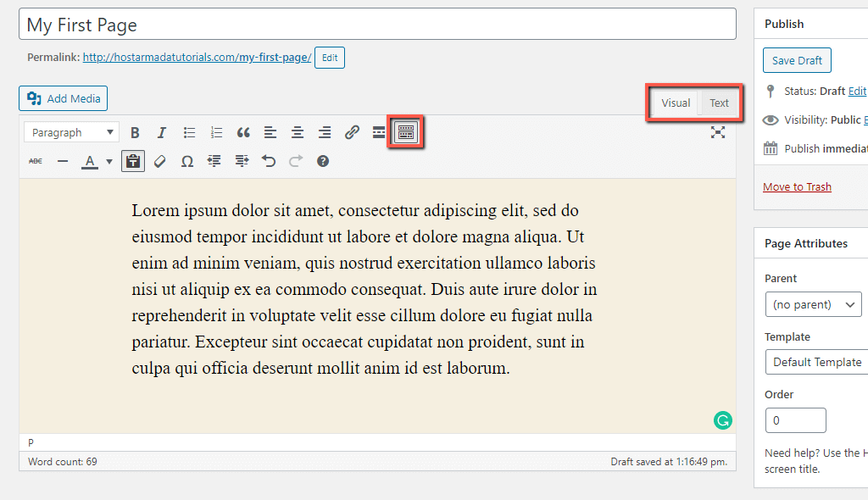Open the Grammarly icon in the editor
Image resolution: width=868 pixels, height=500 pixels.
point(722,420)
